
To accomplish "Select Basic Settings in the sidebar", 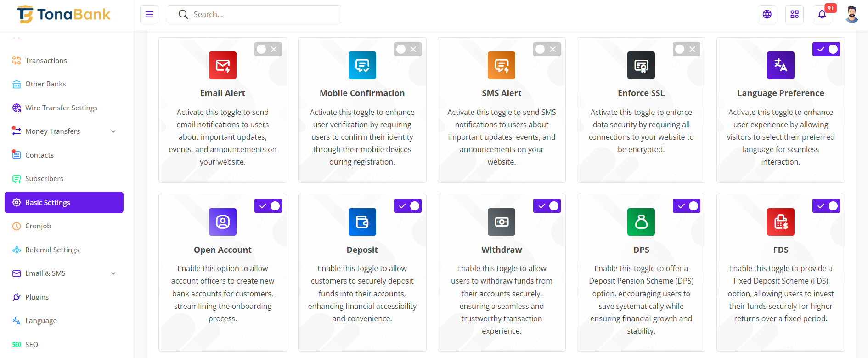I will coord(64,203).
